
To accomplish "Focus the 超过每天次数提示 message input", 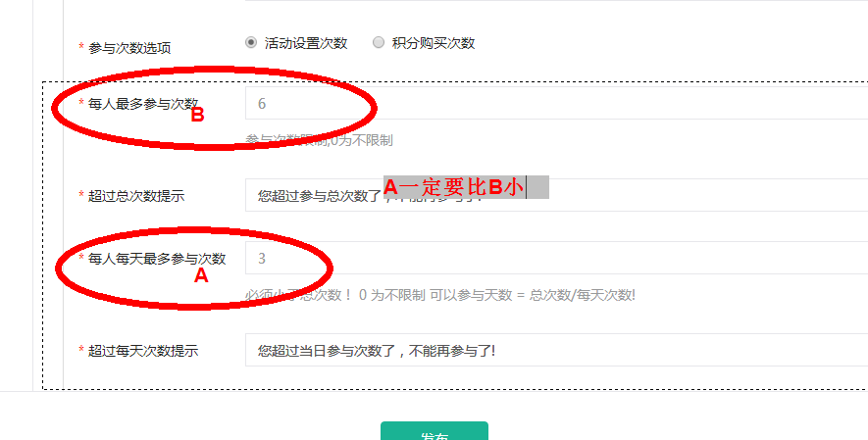I will tap(556, 350).
